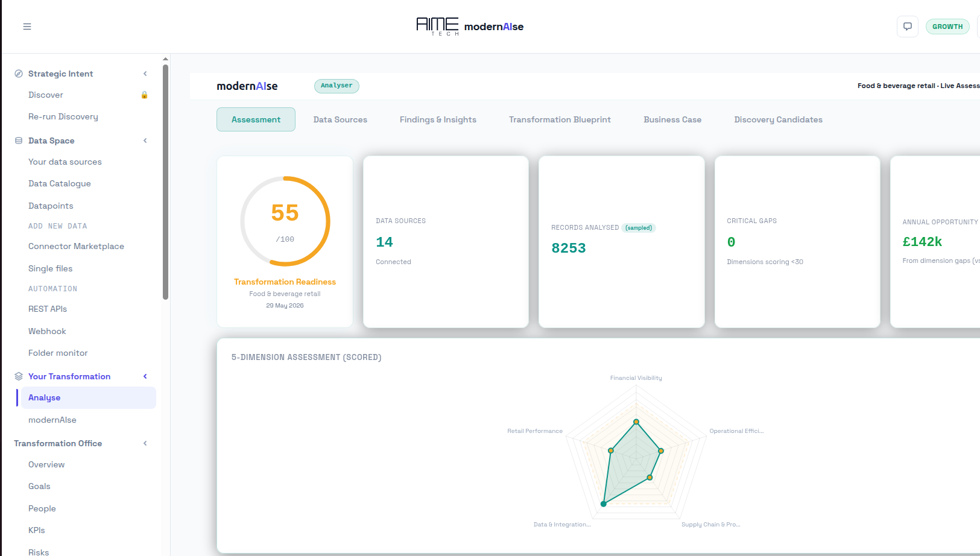Open the chat feedback icon
Viewport: 980px width, 556px height.
(x=907, y=27)
